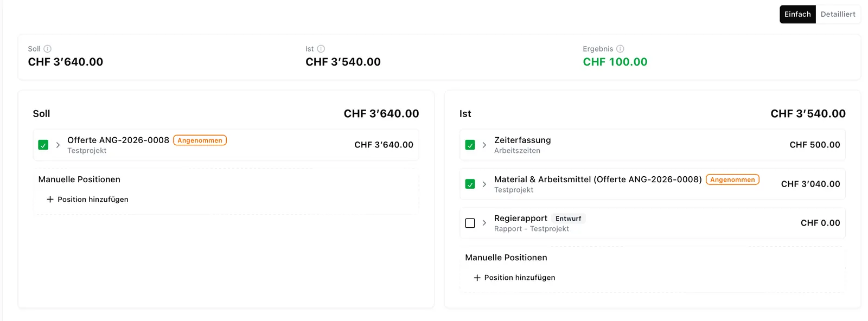The image size is (868, 321).
Task: Untick the Material & Arbeitsmittel checkbox
Action: 470,184
